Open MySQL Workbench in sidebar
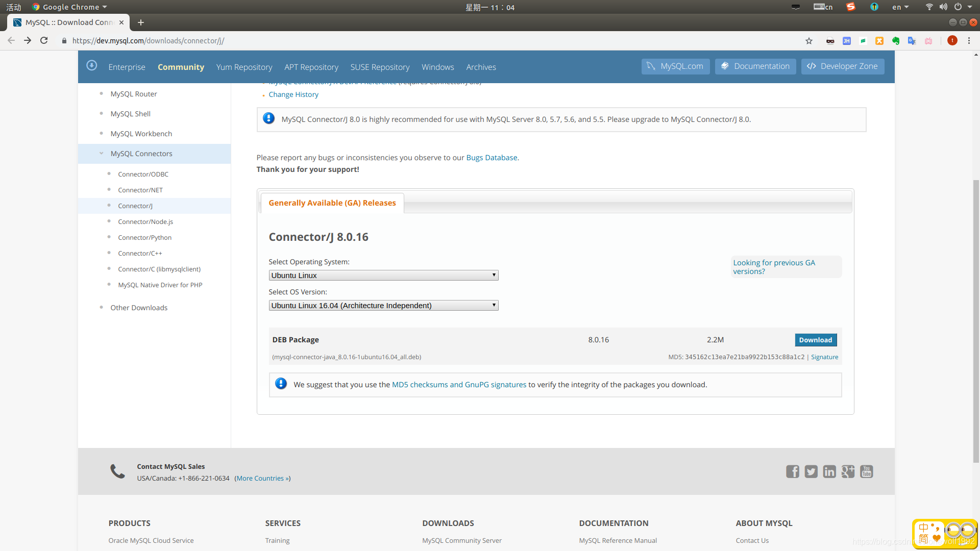The image size is (980, 551). coord(141,134)
